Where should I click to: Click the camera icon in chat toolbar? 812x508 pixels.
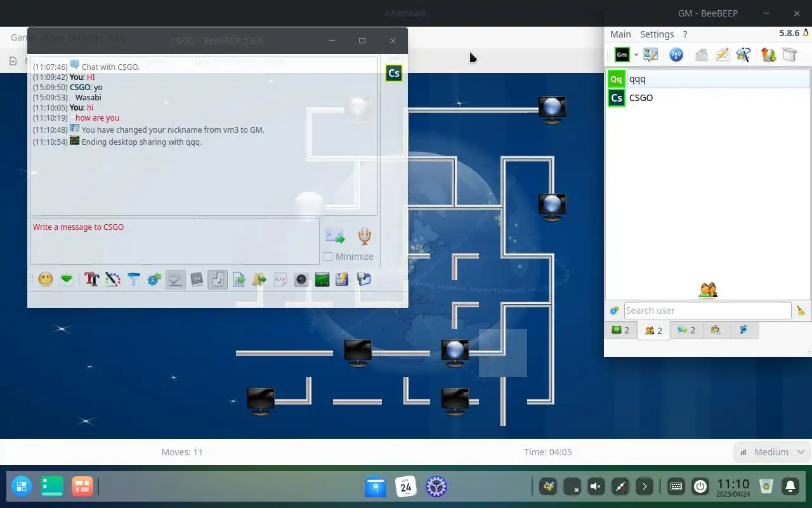(x=301, y=279)
